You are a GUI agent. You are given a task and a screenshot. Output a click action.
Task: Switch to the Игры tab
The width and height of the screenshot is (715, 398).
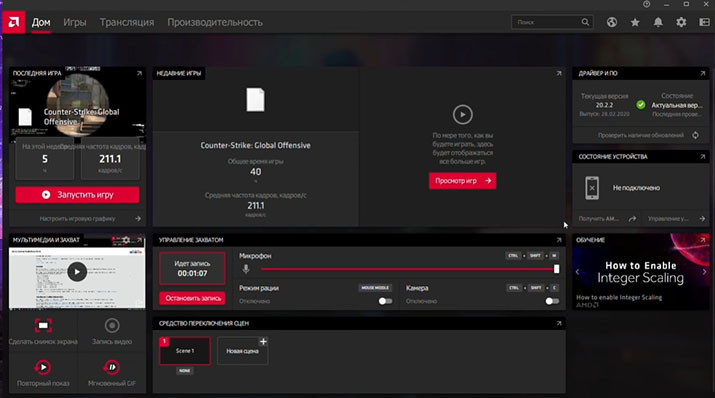point(75,22)
